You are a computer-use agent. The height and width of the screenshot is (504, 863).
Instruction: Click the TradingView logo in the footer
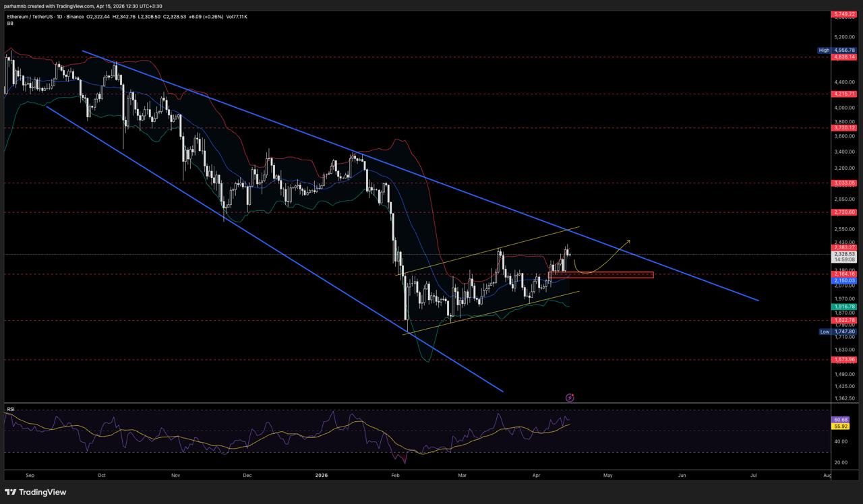point(36,492)
